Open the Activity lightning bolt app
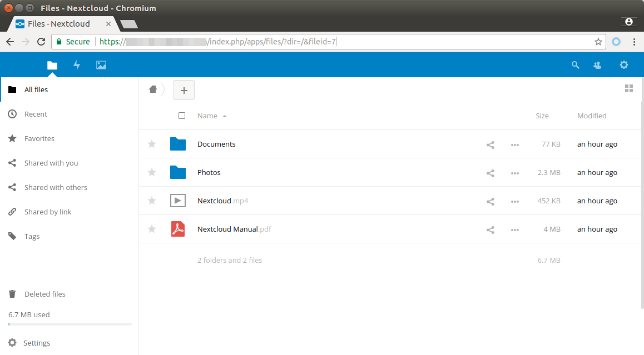Viewport: 644px width, 355px height. 77,65
